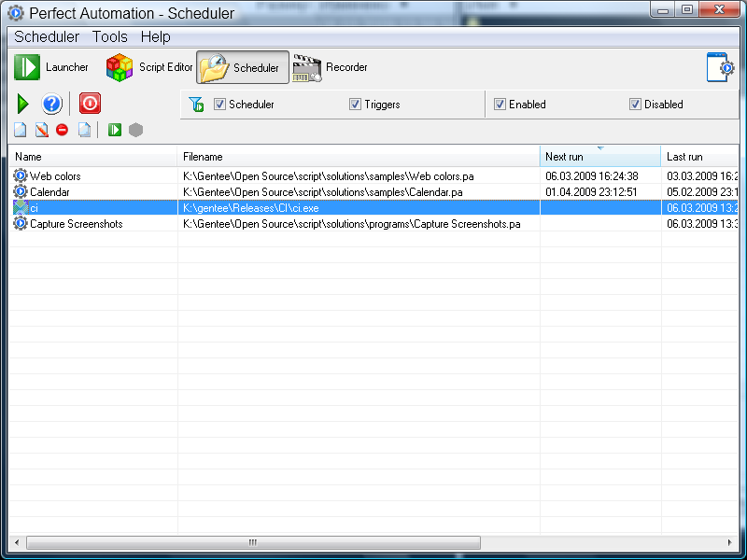Open the settings window-gear icon at top right
Viewport: 747px width, 560px height.
(x=720, y=67)
